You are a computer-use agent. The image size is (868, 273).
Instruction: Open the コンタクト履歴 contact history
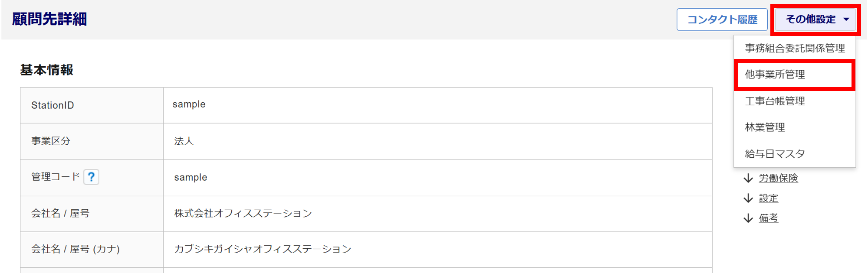tap(722, 19)
